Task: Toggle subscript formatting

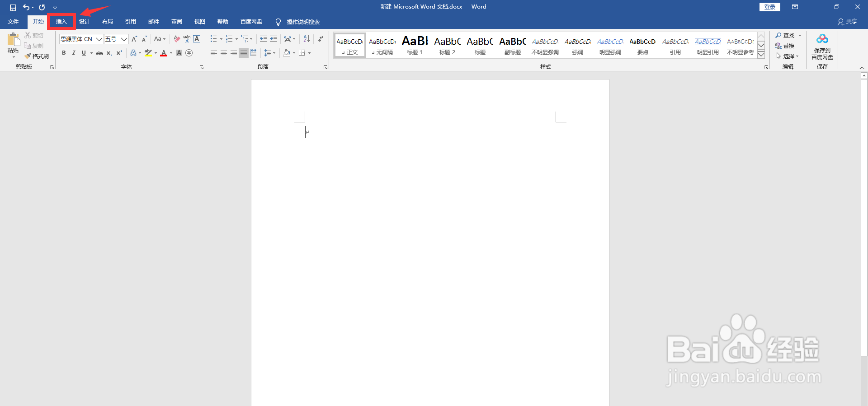Action: (x=109, y=53)
